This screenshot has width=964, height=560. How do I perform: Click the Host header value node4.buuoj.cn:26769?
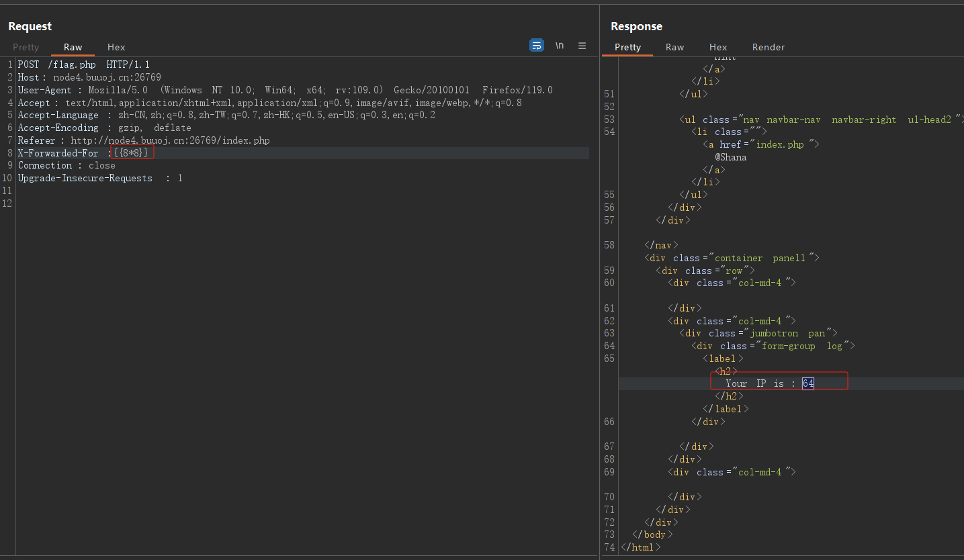[107, 77]
